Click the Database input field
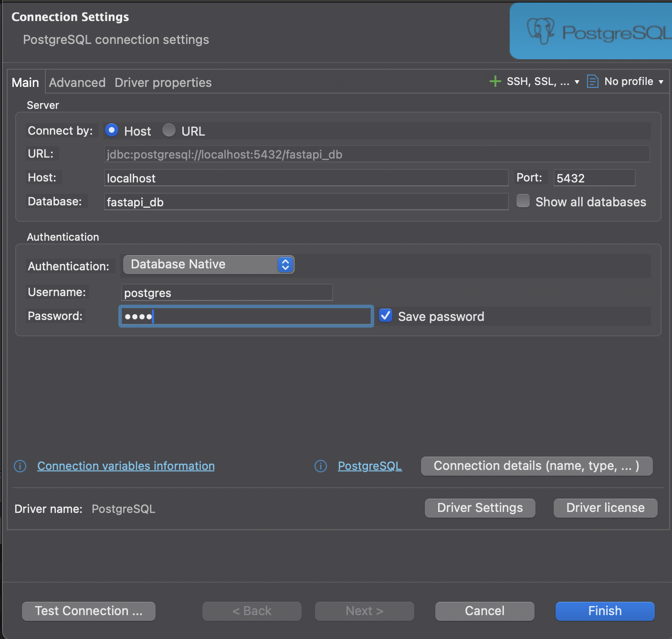Viewport: 672px width, 639px height. point(306,202)
